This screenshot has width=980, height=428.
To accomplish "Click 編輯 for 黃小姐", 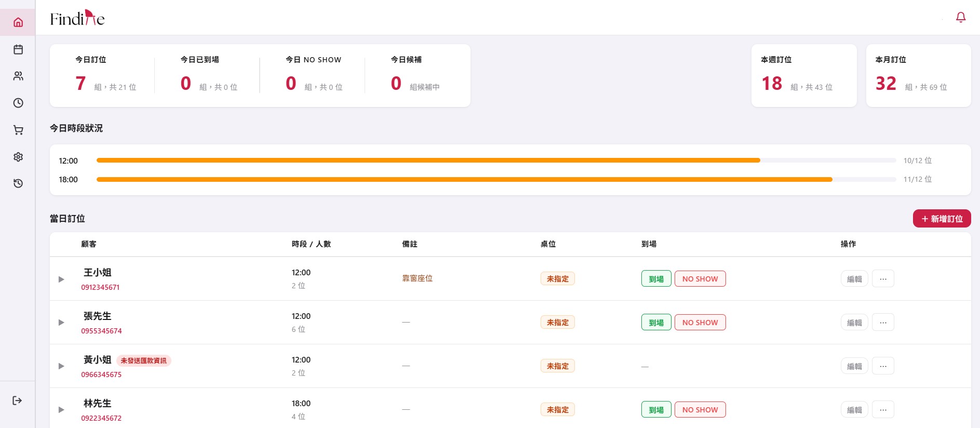I will (x=854, y=366).
